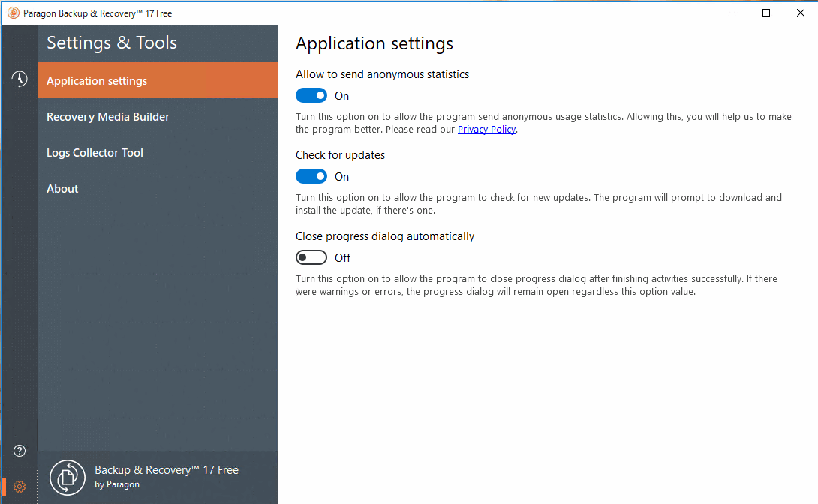
Task: Maximize the Paragon window
Action: click(x=765, y=13)
